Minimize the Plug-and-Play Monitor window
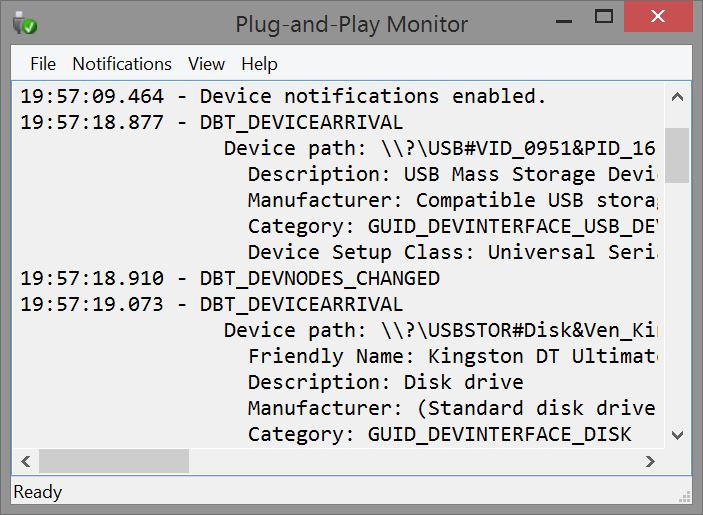Screen dimensions: 703x515 564,21
